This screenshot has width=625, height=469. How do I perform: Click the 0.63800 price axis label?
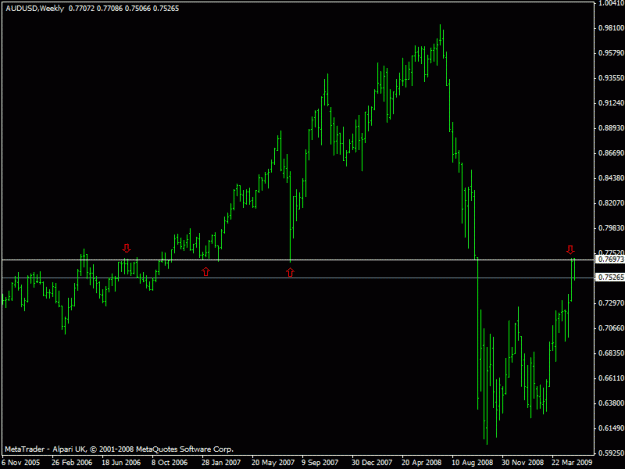tap(611, 403)
